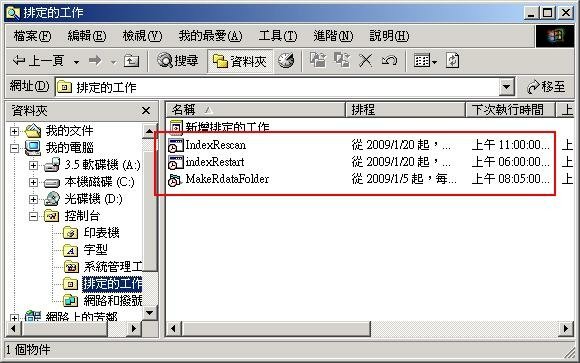Click the history clock toolbar icon
This screenshot has width=580, height=363.
[x=286, y=61]
